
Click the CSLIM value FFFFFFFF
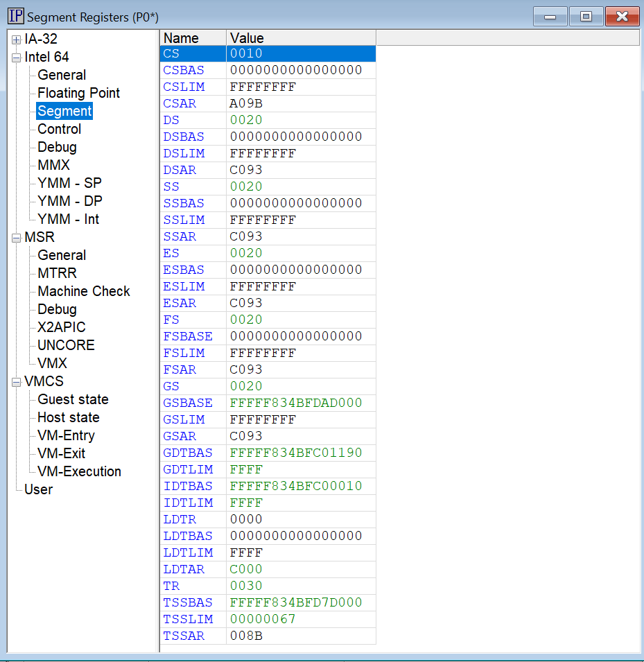(x=263, y=87)
